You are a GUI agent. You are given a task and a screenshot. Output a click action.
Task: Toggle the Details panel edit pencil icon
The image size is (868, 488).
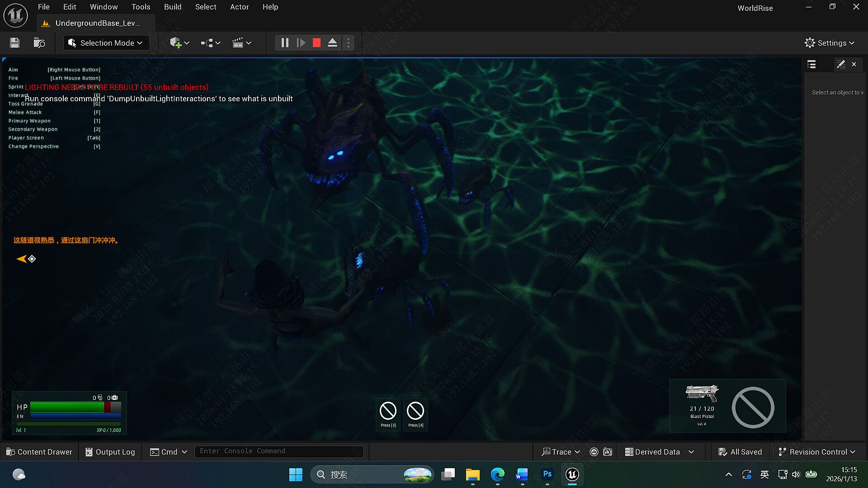(841, 64)
